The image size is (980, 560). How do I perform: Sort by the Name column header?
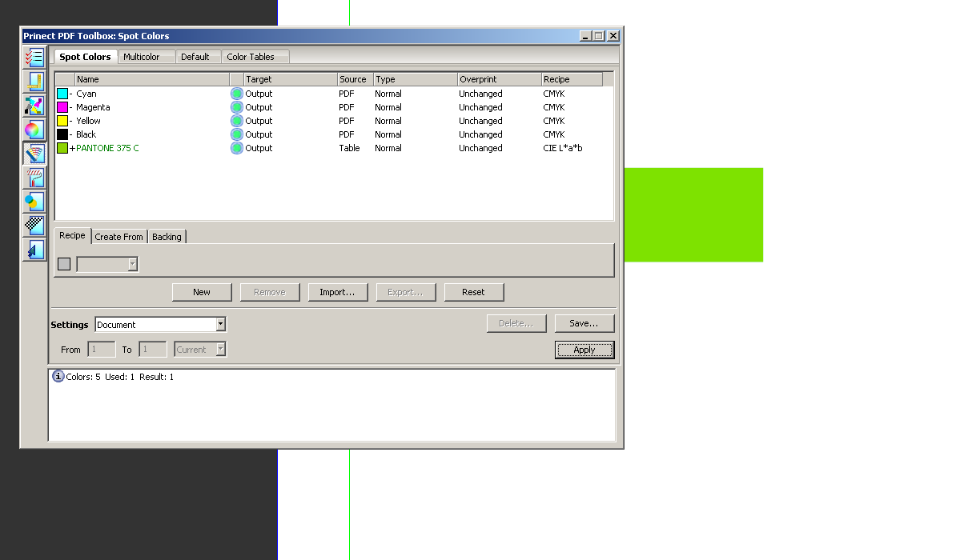pyautogui.click(x=152, y=79)
